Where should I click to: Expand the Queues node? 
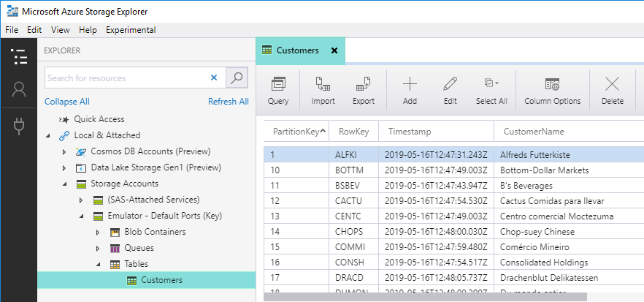click(x=98, y=249)
